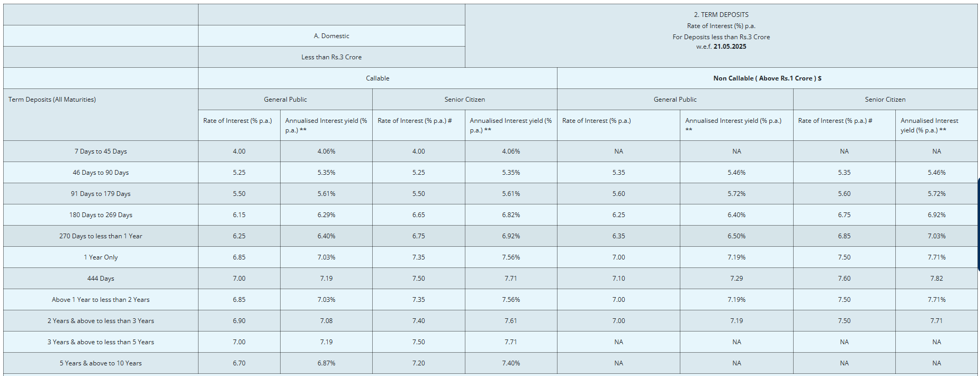The height and width of the screenshot is (376, 980).
Task: Click "Above 1 Year to less than 2 Years" label
Action: 101,300
